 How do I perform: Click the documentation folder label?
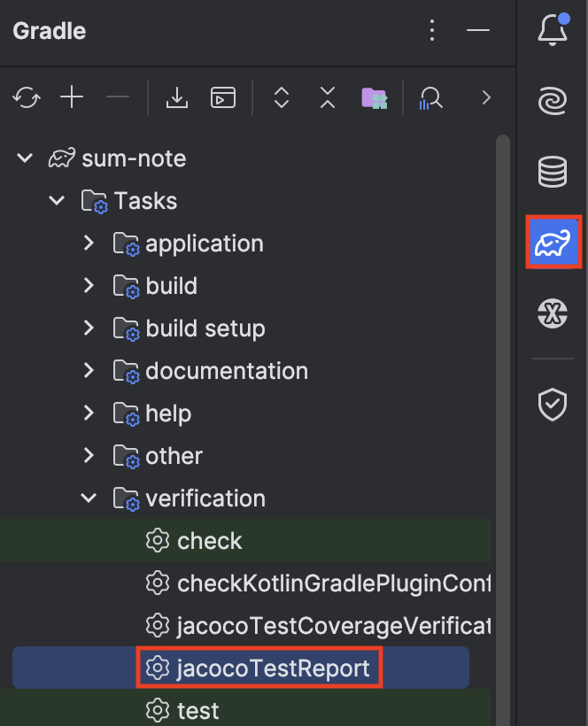click(227, 371)
